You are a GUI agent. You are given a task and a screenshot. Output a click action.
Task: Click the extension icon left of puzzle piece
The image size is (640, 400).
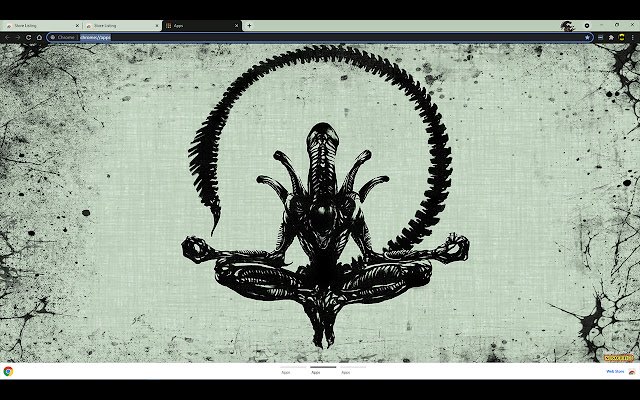(600, 37)
